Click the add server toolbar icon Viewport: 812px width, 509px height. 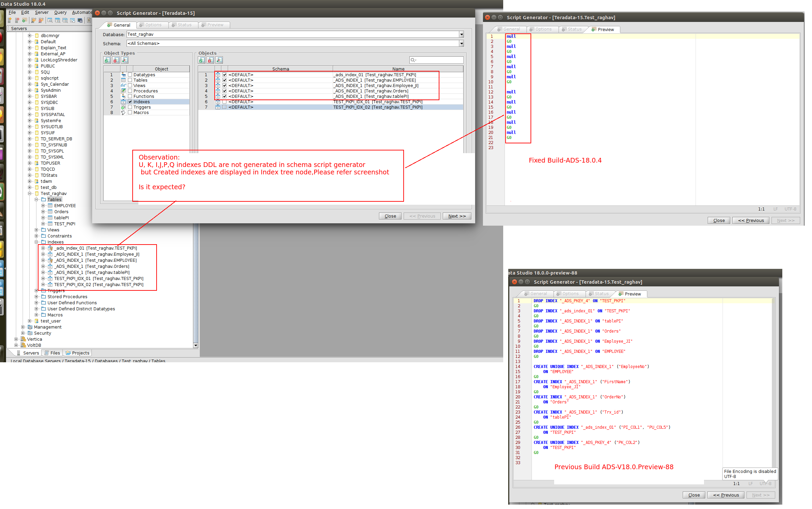tap(10, 20)
